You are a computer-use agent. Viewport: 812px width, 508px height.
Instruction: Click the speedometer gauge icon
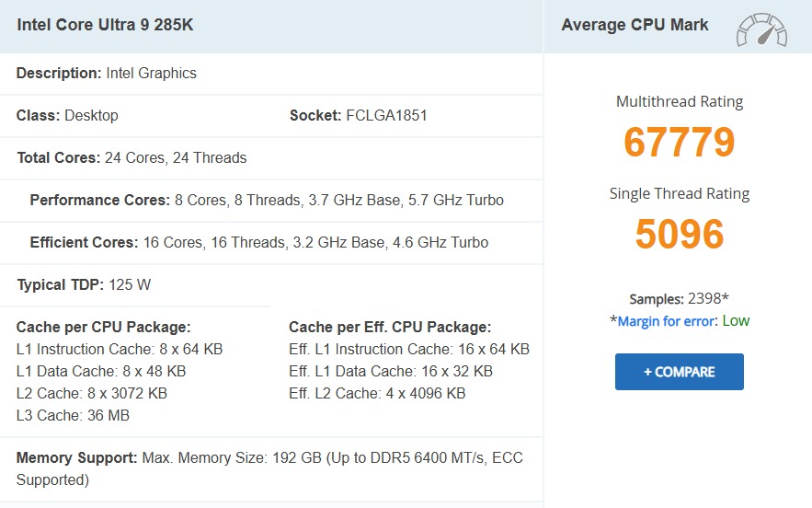click(761, 29)
